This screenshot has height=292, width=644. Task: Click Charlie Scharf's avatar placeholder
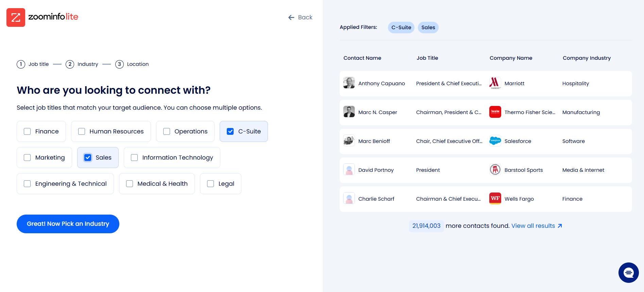(x=349, y=198)
